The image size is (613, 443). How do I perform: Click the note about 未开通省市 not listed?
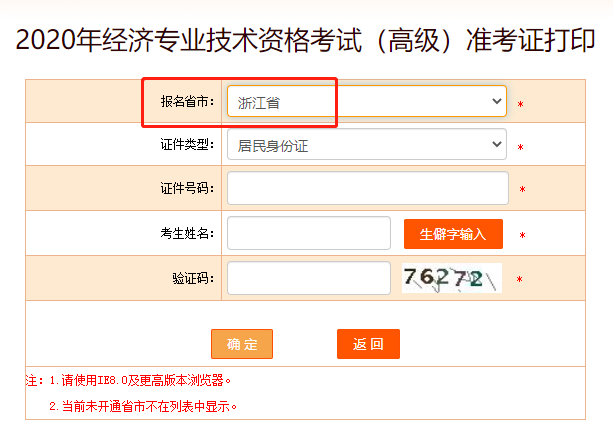142,406
